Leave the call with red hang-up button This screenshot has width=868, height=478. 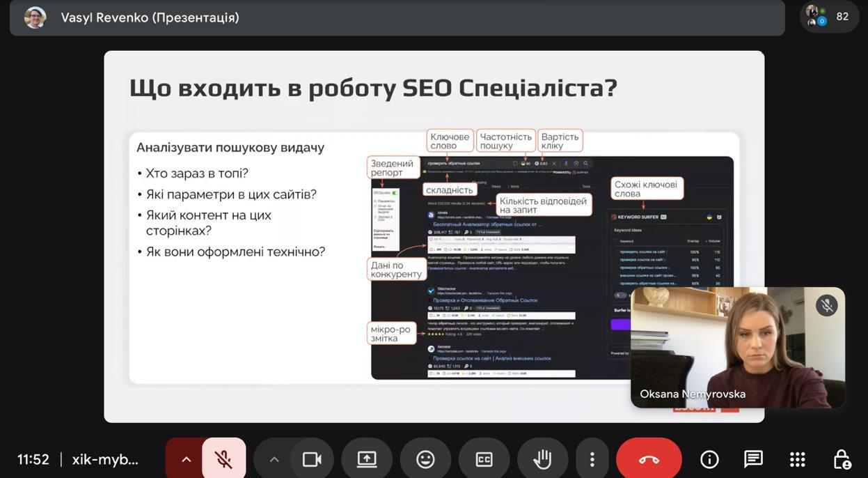pos(649,459)
